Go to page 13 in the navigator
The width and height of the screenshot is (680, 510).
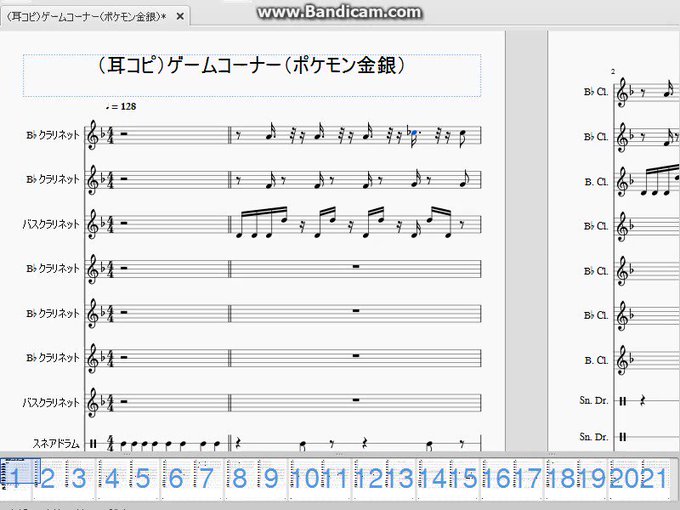pyautogui.click(x=399, y=479)
